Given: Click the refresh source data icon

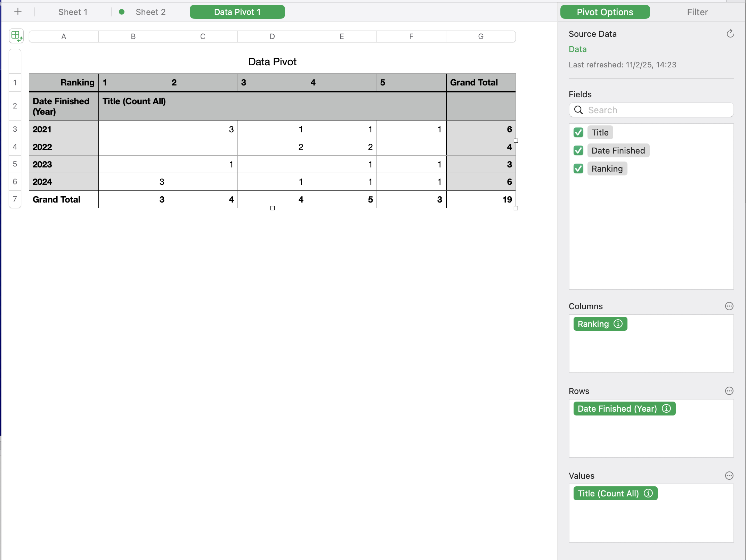Looking at the screenshot, I should click(x=730, y=34).
